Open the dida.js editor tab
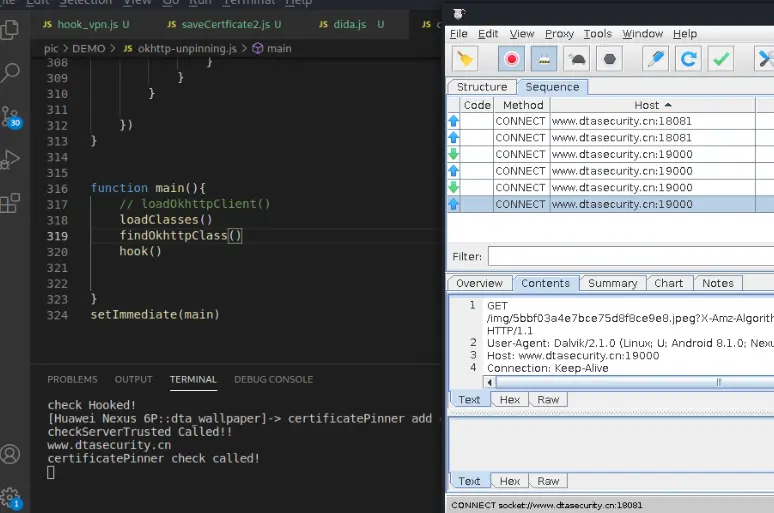 pyautogui.click(x=351, y=24)
